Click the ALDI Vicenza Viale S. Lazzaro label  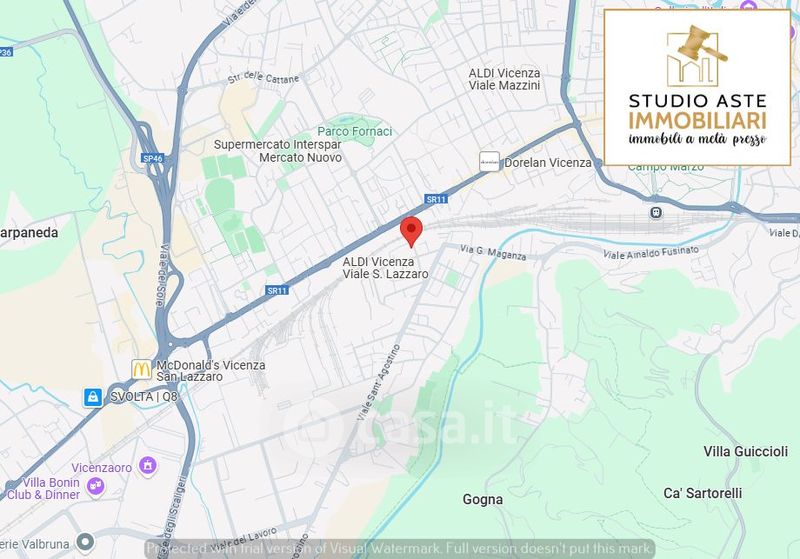point(385,268)
